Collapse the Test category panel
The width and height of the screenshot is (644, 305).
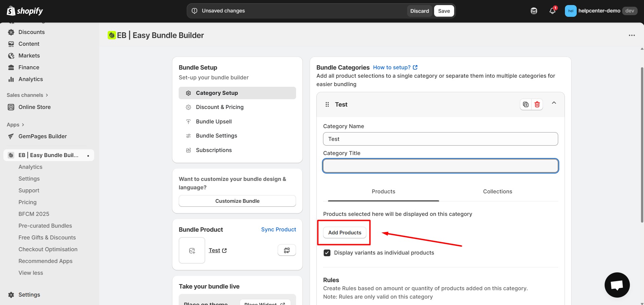pos(554,103)
